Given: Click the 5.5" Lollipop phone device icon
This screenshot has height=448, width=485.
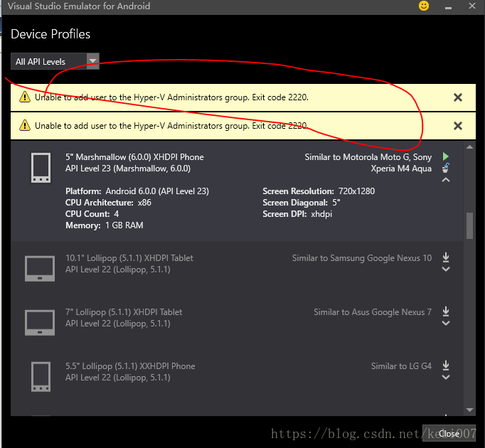Looking at the screenshot, I should point(41,376).
